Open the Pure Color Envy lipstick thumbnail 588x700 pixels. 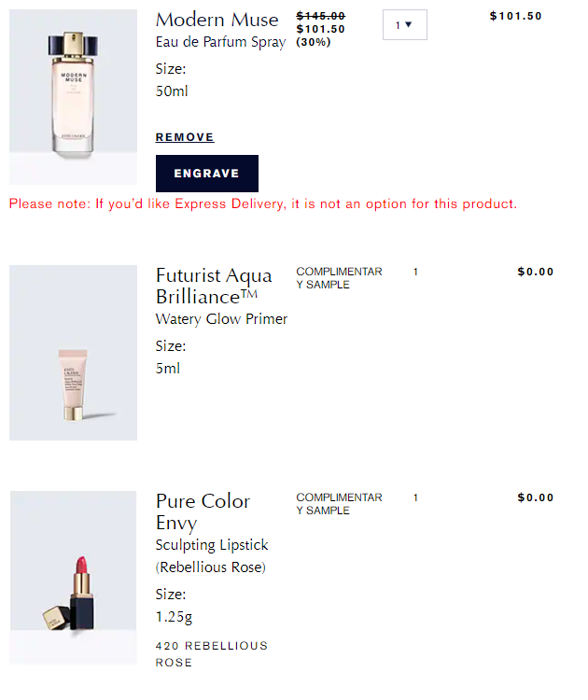click(x=73, y=578)
